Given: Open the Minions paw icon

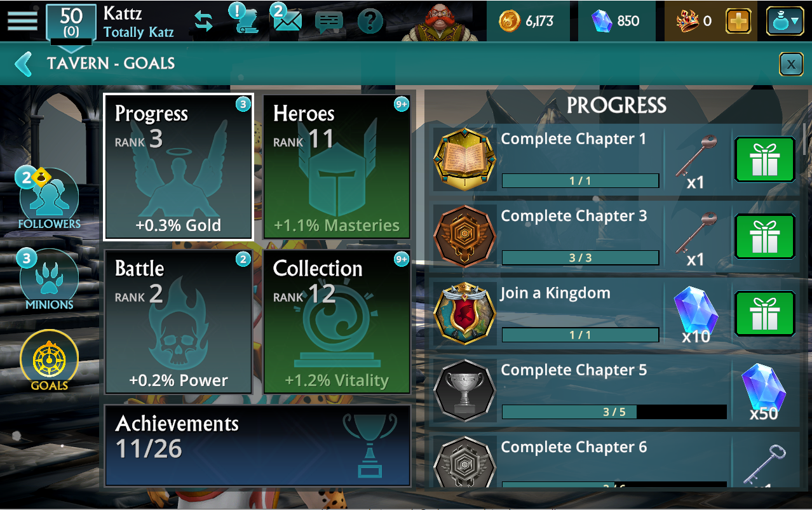Looking at the screenshot, I should [x=50, y=279].
